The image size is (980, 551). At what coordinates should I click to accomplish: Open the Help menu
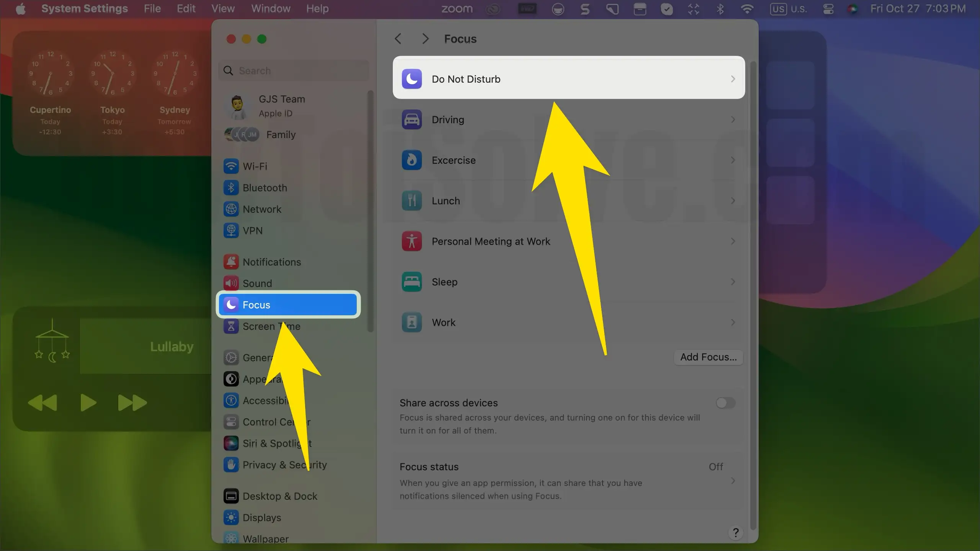[x=317, y=8]
